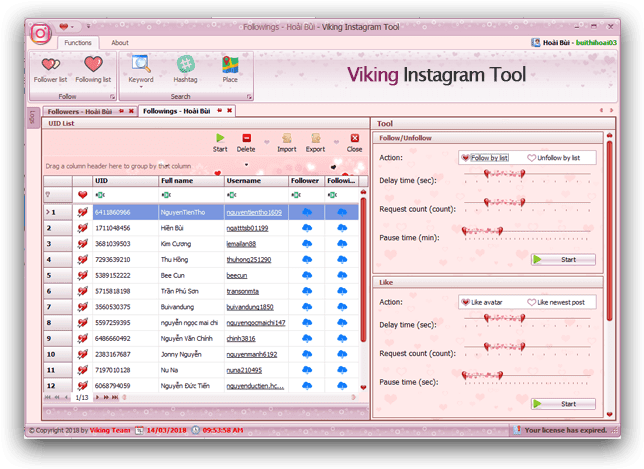Select Unfollow by list action
This screenshot has width=644, height=469.
554,158
